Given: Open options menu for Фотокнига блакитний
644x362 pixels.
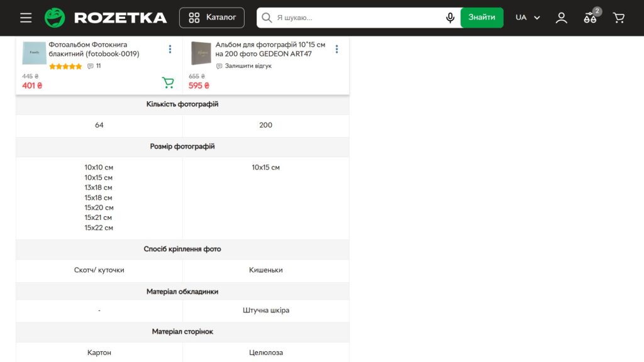Looking at the screenshot, I should (x=170, y=49).
